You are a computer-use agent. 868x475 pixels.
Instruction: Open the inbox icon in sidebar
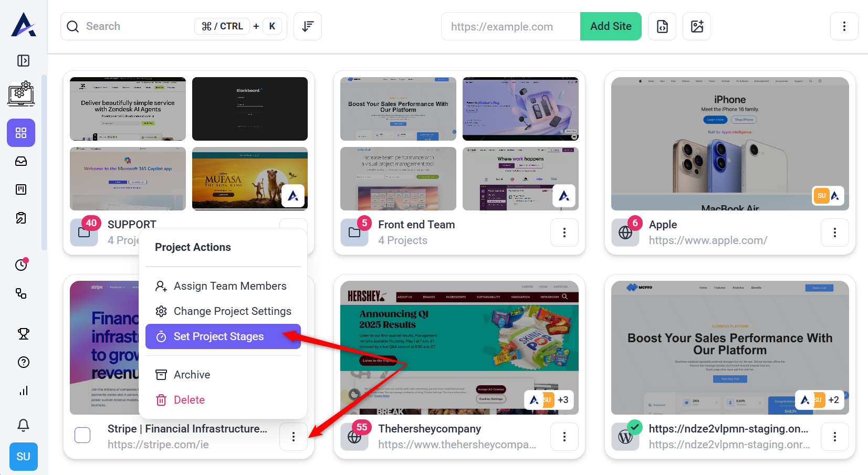21,162
